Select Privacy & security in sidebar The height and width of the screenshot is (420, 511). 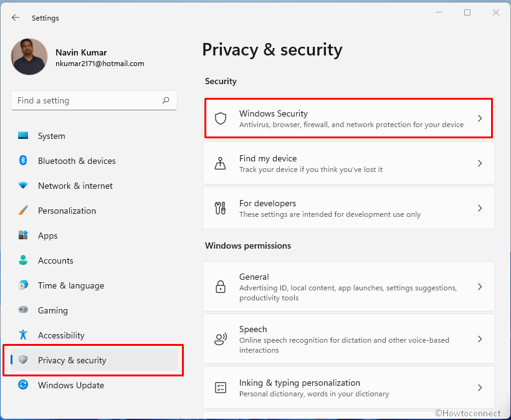coord(94,360)
